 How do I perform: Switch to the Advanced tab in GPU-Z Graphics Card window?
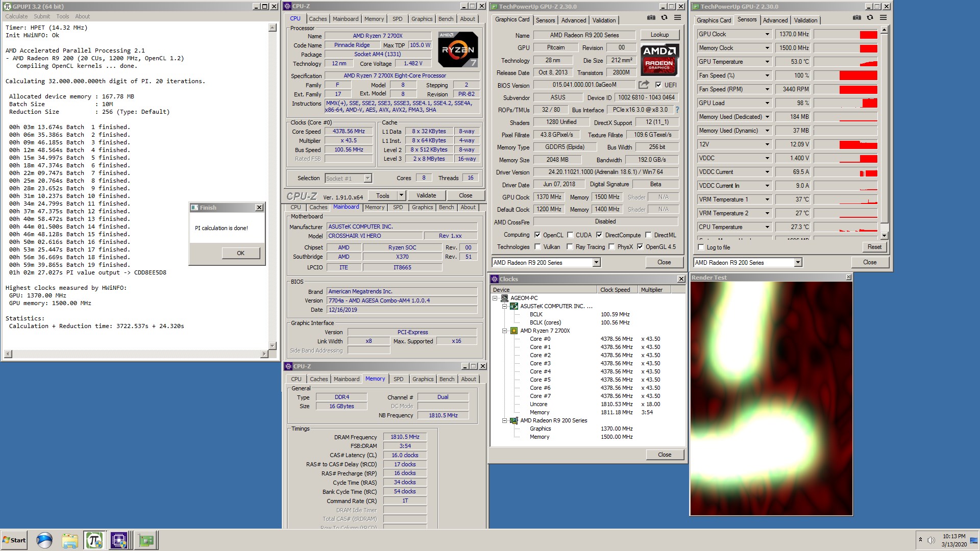[x=574, y=20]
